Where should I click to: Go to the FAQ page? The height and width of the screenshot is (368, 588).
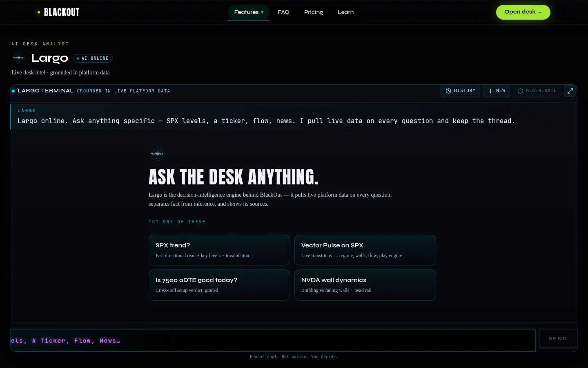coord(283,12)
